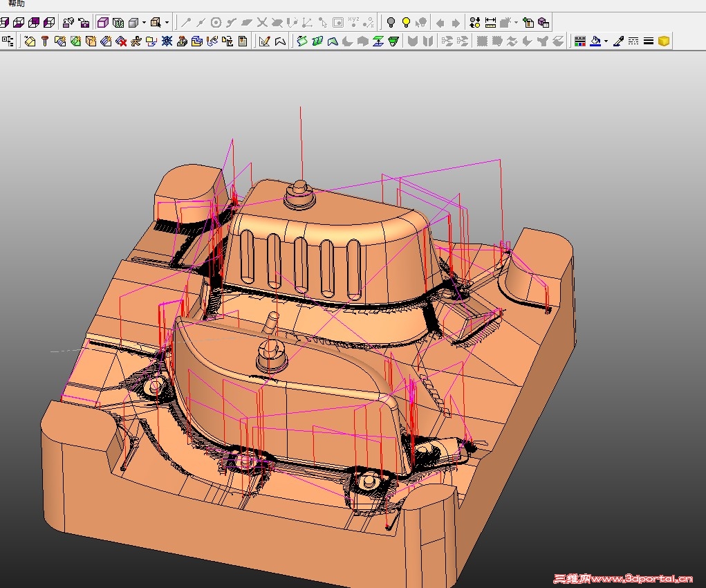
Task: Click the document sheet icon in second toolbar
Action: (243, 42)
